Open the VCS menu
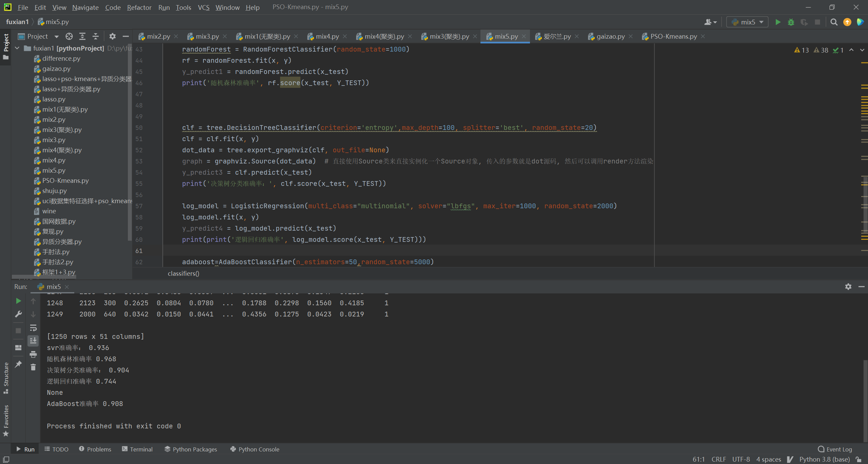The image size is (868, 464). tap(203, 7)
